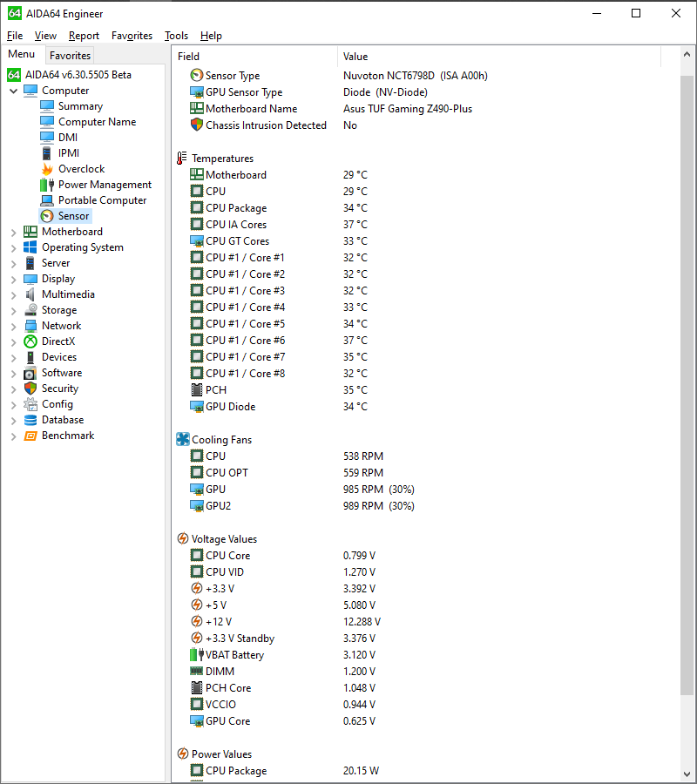Select the VCCIO voltage row
697x784 pixels.
click(x=425, y=705)
